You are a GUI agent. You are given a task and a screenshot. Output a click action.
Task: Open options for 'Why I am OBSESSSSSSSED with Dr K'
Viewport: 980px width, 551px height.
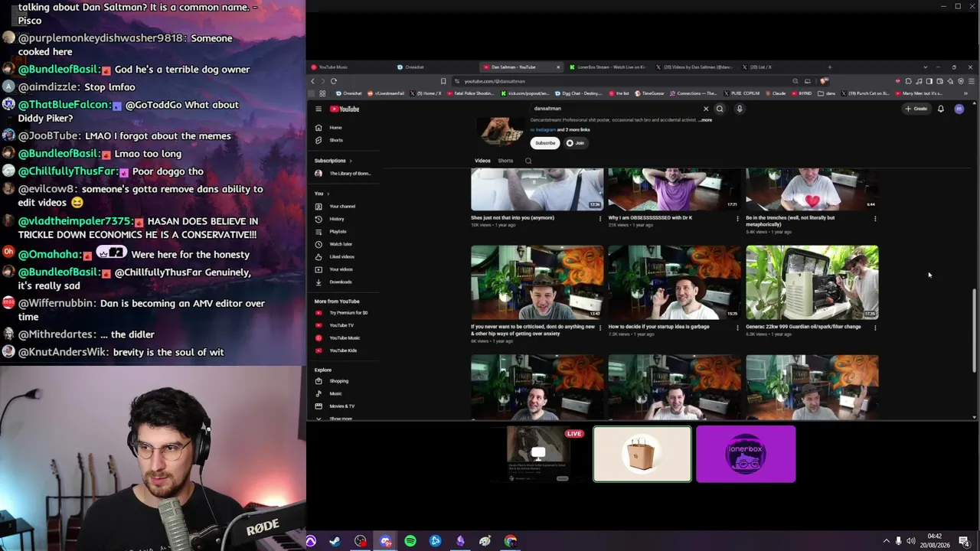[737, 219]
